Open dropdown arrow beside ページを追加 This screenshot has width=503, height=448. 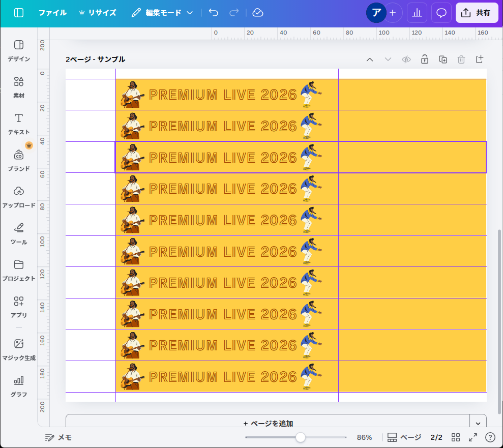coord(478,423)
